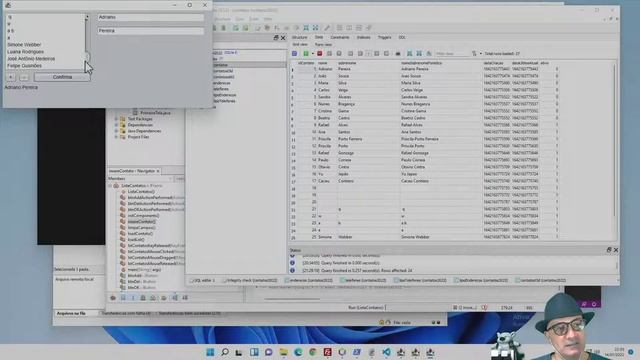Click the minus button below contact list
Image resolution: width=640 pixels, height=360 pixels.
(24, 77)
